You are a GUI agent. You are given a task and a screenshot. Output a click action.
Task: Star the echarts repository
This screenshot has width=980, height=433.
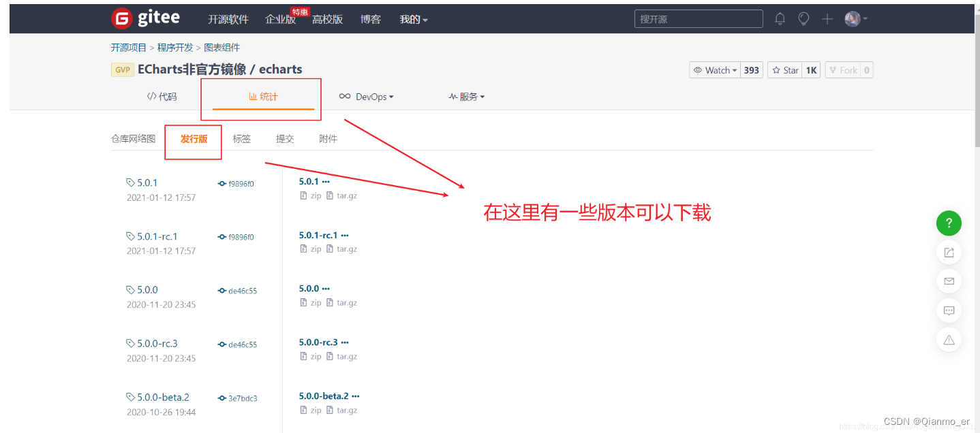tap(785, 69)
